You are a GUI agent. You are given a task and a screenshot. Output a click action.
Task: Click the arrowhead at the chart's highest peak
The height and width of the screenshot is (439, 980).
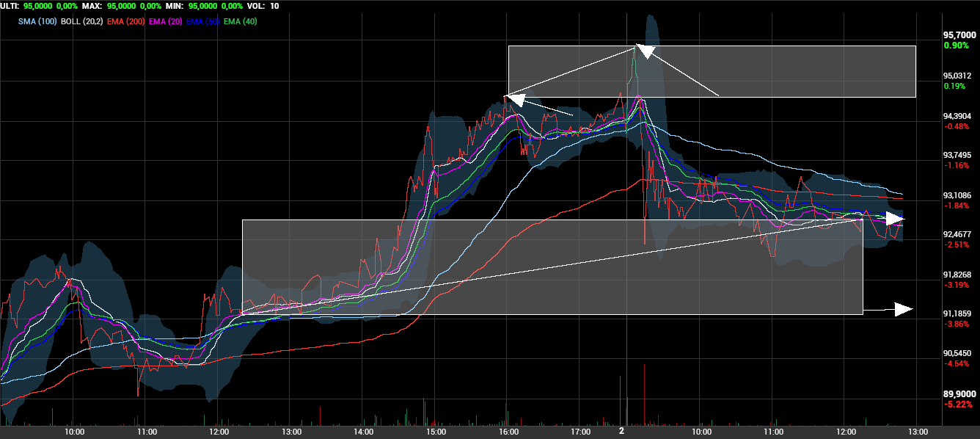point(643,50)
